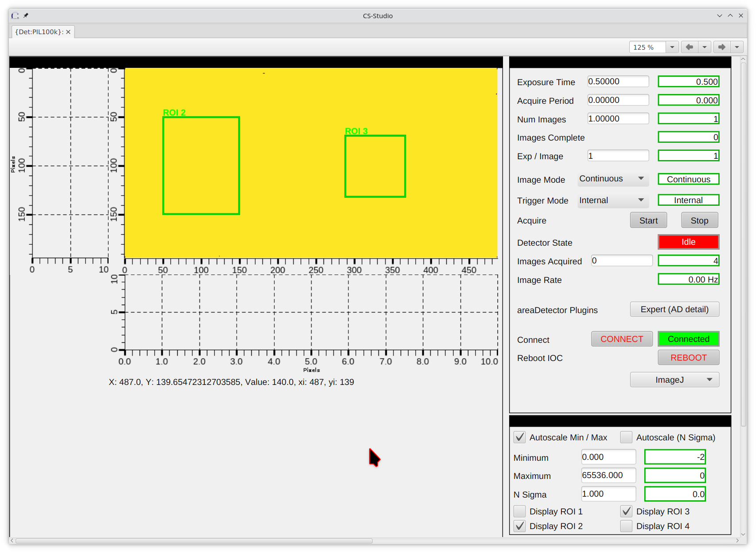Enable Autoscale (N Sigma) checkbox
This screenshot has height=553, width=756.
626,437
